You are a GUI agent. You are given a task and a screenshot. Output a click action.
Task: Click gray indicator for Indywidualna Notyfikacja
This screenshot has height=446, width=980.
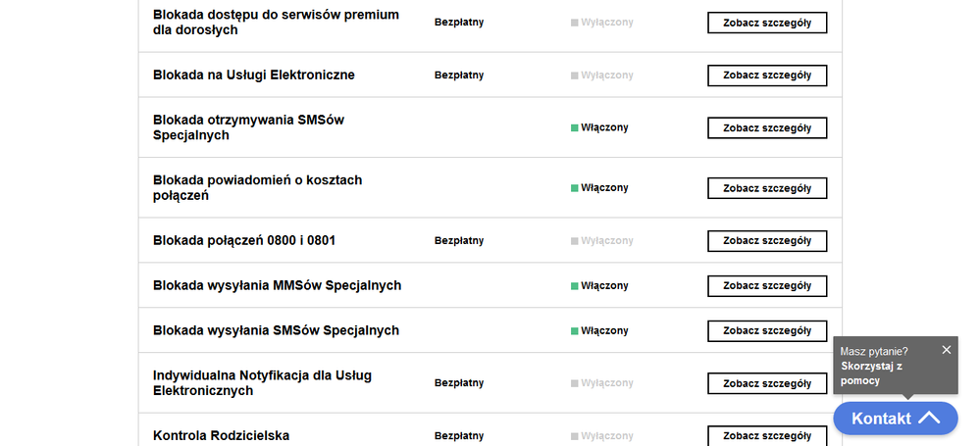pyautogui.click(x=575, y=383)
